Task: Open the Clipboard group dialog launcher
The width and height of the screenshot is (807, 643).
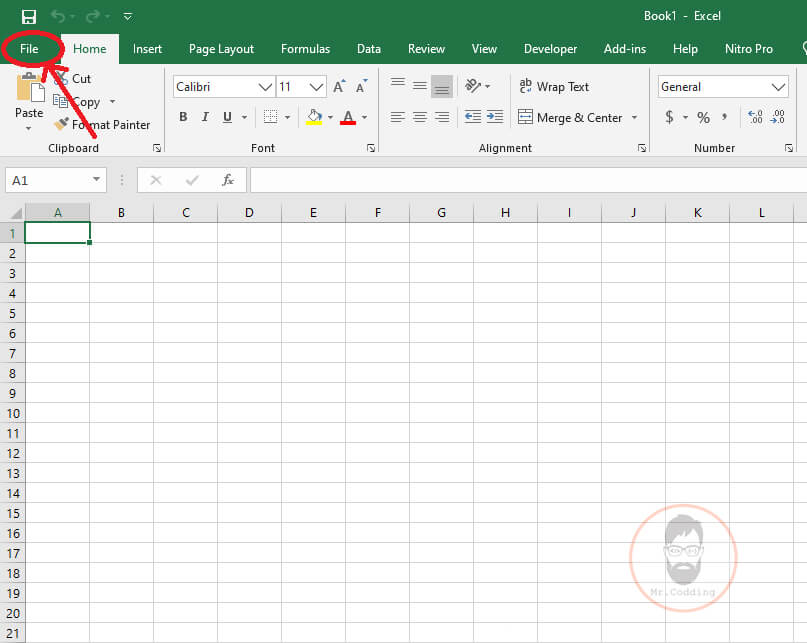Action: (x=157, y=148)
